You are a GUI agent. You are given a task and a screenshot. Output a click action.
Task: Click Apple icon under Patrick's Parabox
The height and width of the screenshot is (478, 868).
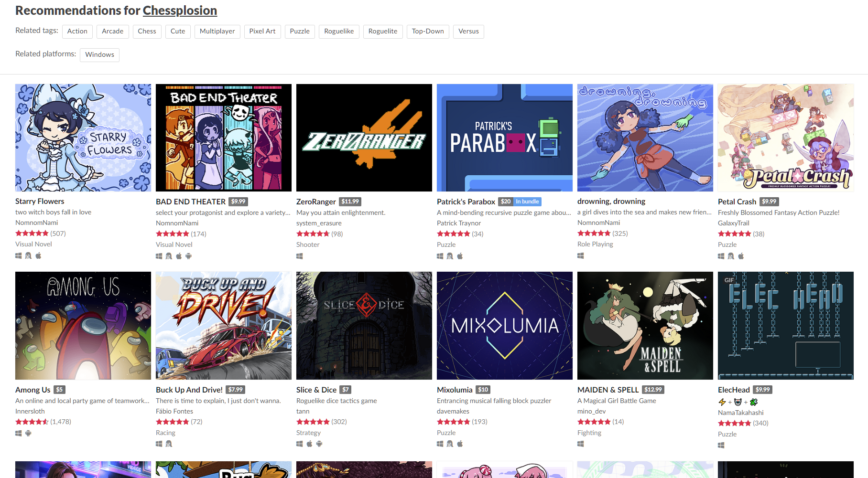460,256
